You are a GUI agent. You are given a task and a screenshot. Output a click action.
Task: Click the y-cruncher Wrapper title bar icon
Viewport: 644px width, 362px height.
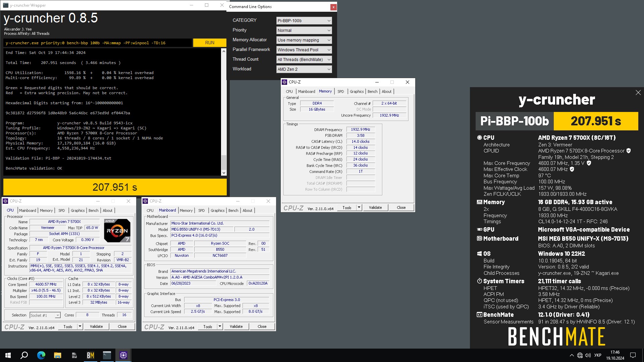(x=6, y=5)
